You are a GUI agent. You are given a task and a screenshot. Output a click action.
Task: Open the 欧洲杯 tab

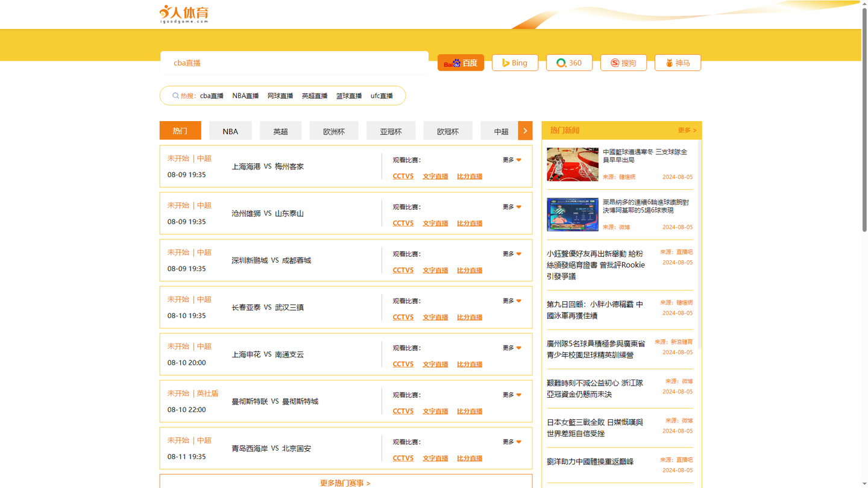[x=334, y=131]
